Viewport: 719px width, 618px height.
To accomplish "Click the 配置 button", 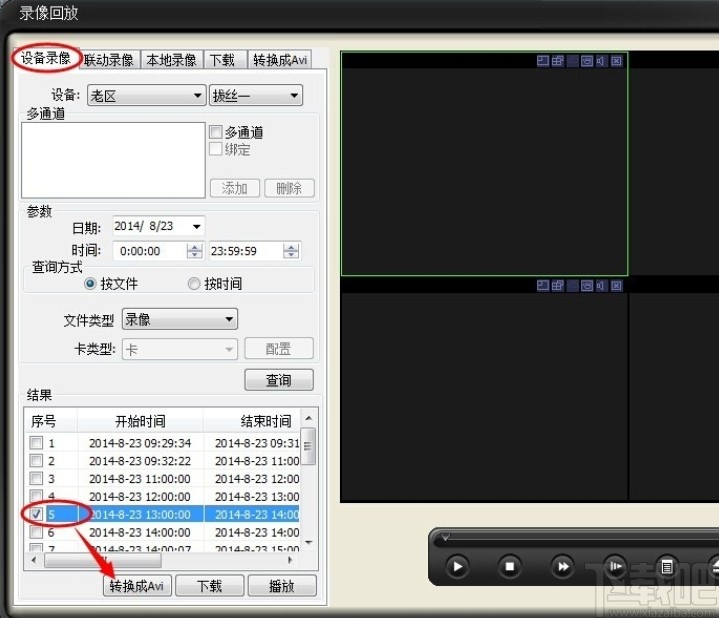I will click(279, 348).
